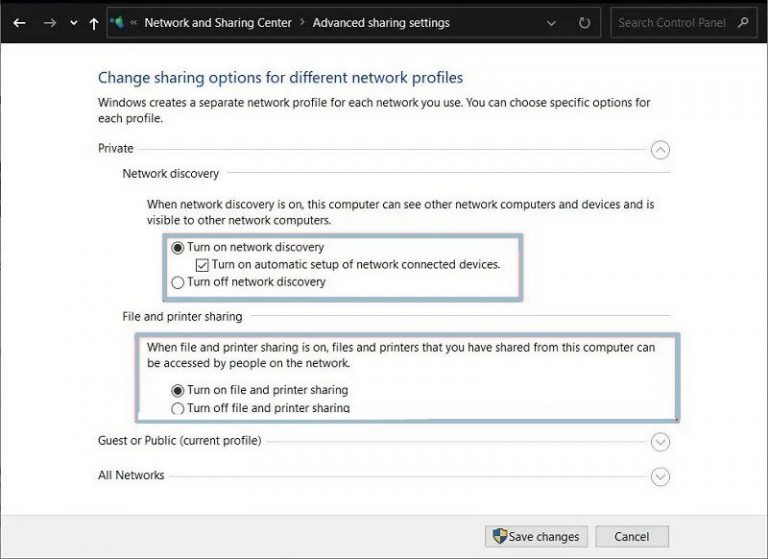The width and height of the screenshot is (768, 559).
Task: Select Turn on network discovery
Action: (178, 247)
